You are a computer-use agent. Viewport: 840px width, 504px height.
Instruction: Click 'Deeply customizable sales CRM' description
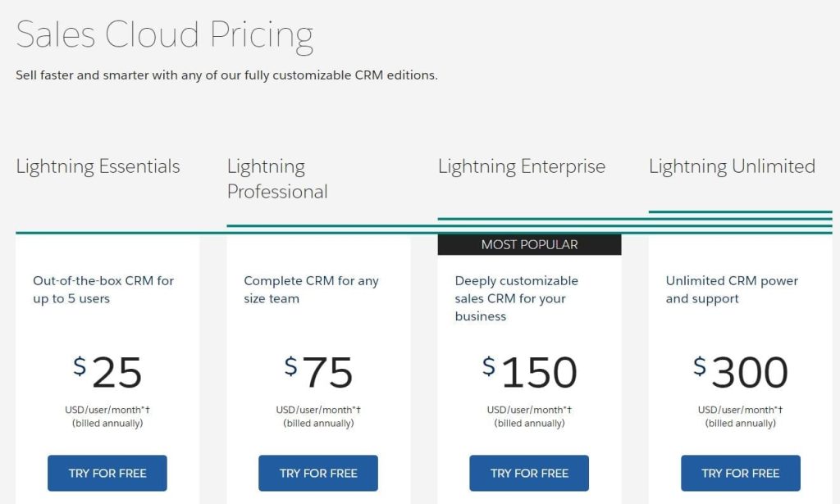(x=517, y=298)
